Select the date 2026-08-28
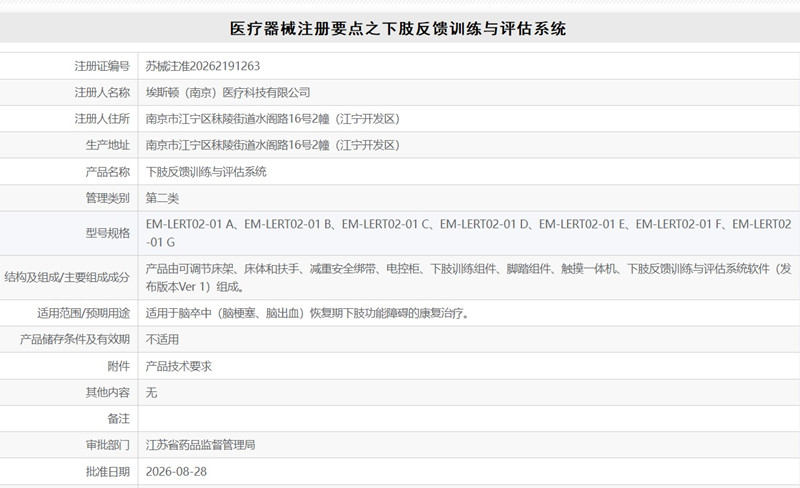The height and width of the screenshot is (488, 800). click(177, 472)
